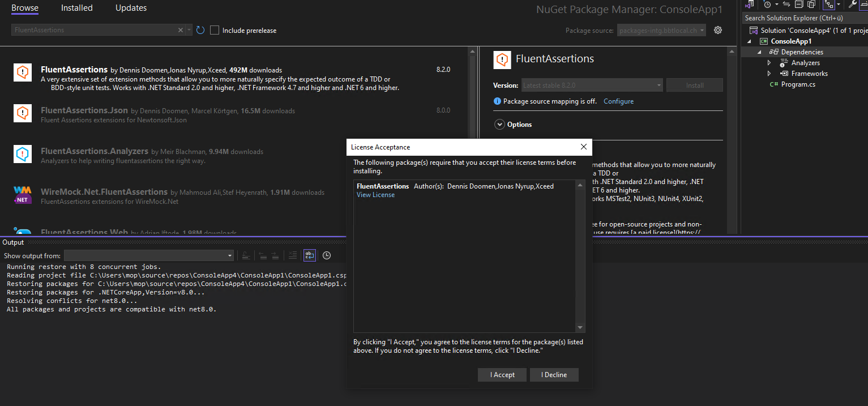The width and height of the screenshot is (868, 406).
Task: Select Program.cs in Solution Explorer
Action: [x=798, y=84]
